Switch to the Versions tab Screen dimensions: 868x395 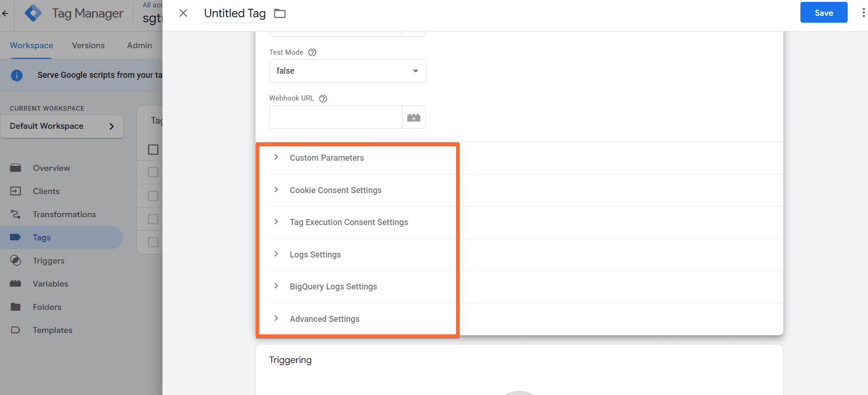click(88, 45)
